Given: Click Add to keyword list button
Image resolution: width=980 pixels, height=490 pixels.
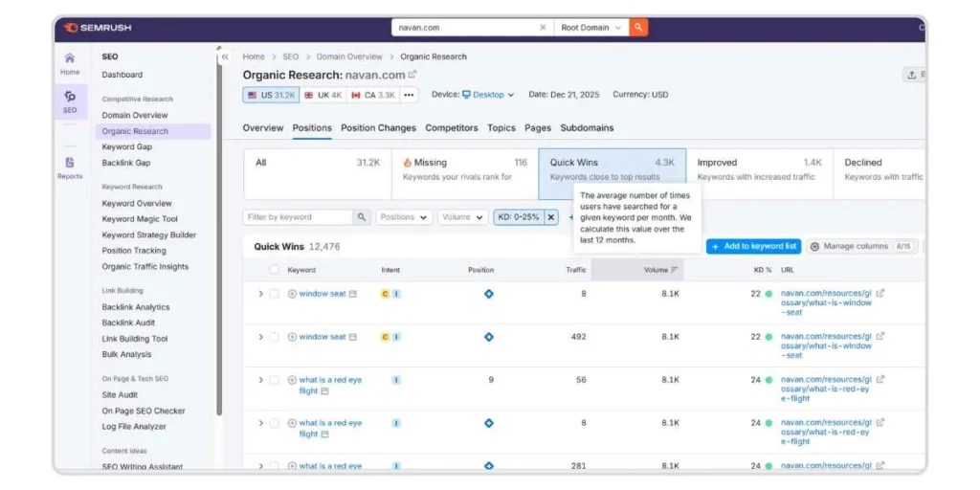Looking at the screenshot, I should [x=754, y=246].
